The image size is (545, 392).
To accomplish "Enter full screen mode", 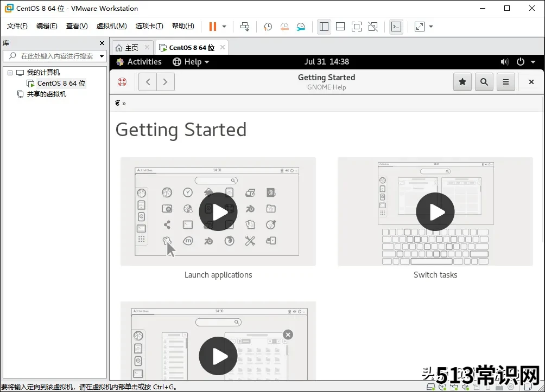I will [x=357, y=27].
